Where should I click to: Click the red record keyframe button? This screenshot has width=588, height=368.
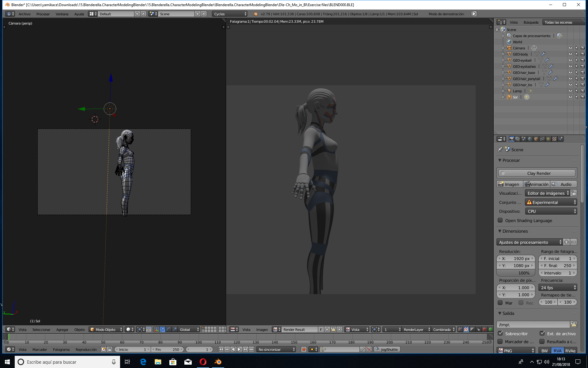303,349
